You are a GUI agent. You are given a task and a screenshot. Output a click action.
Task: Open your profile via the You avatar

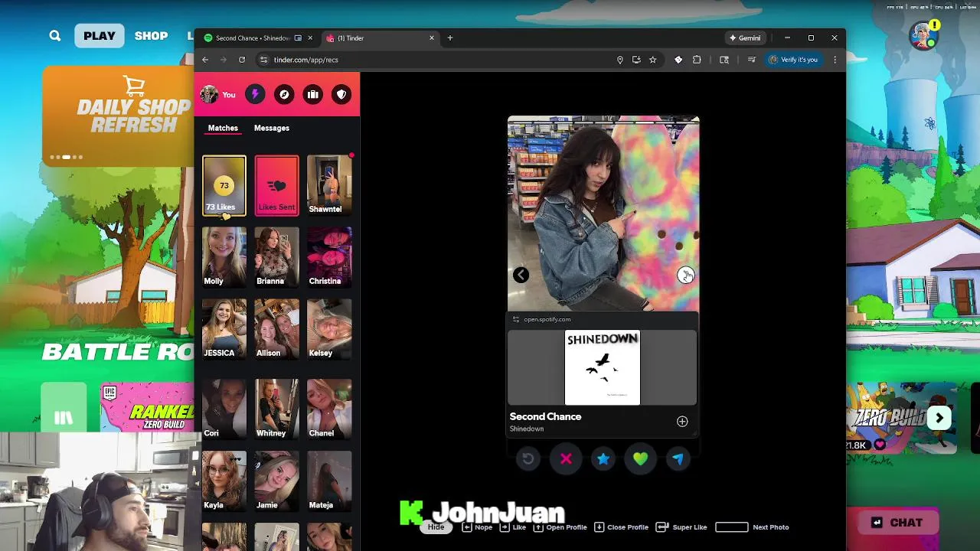click(218, 94)
